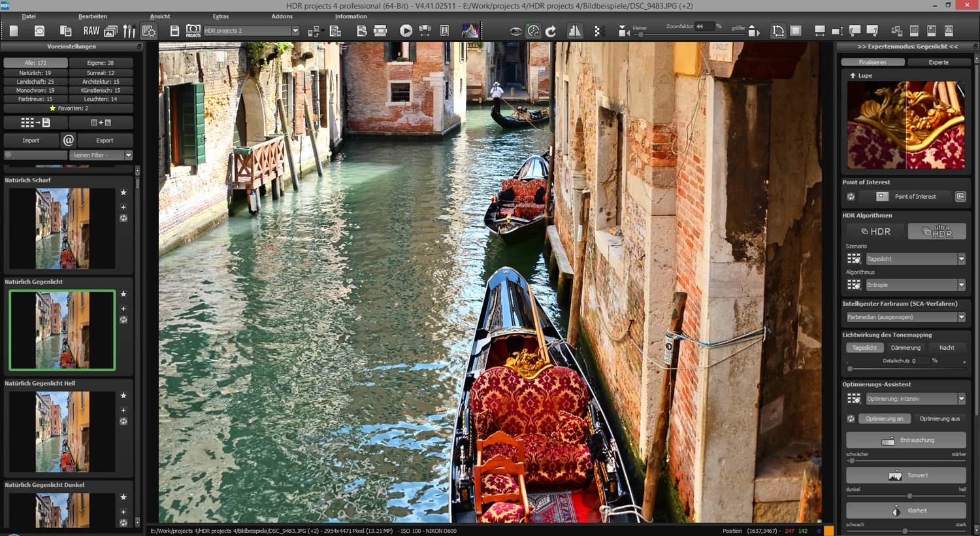Mark 'Natürlich Gegenlicht' preset as favorite star
Viewport: 980px width, 536px height.
click(123, 294)
